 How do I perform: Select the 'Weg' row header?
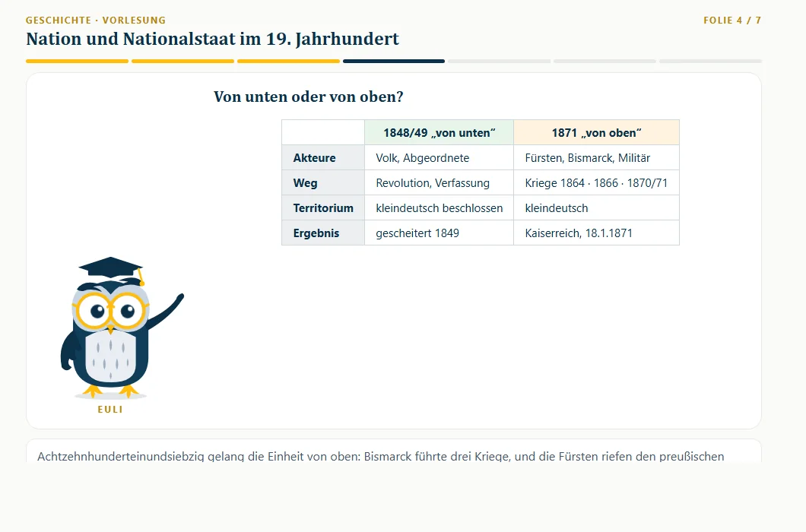[323, 183]
